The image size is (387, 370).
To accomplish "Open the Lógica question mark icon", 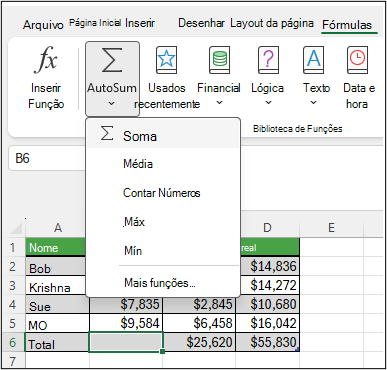I will (x=268, y=60).
